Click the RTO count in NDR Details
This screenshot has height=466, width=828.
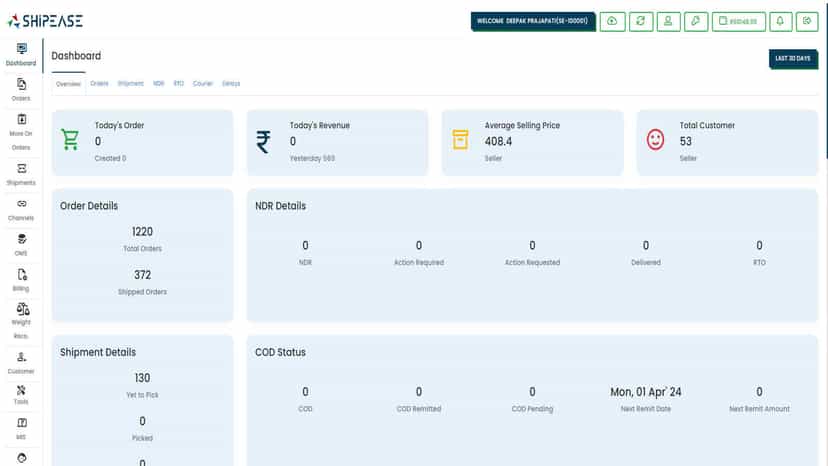[759, 246]
